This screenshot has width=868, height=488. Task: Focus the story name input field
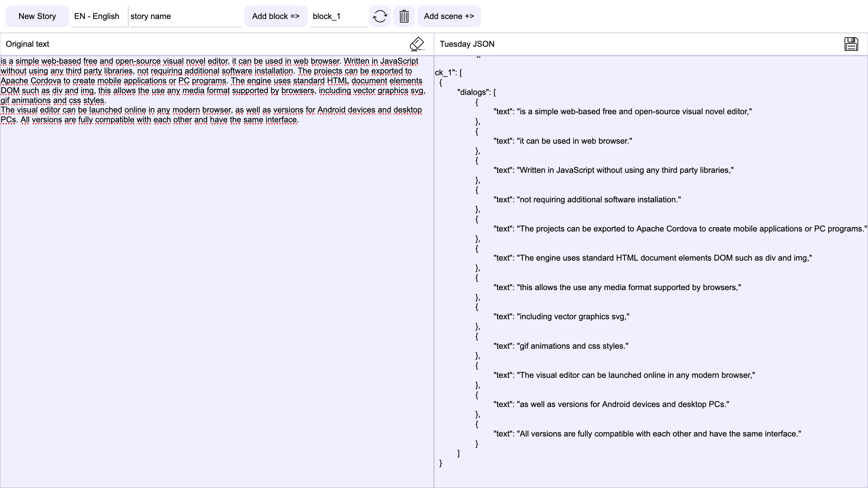[185, 16]
